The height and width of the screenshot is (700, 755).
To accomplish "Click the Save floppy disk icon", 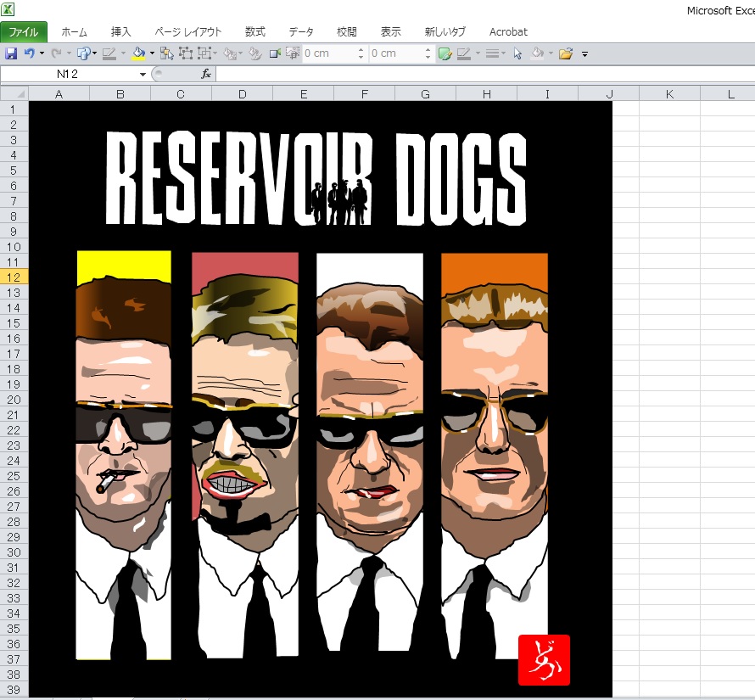I will (10, 53).
